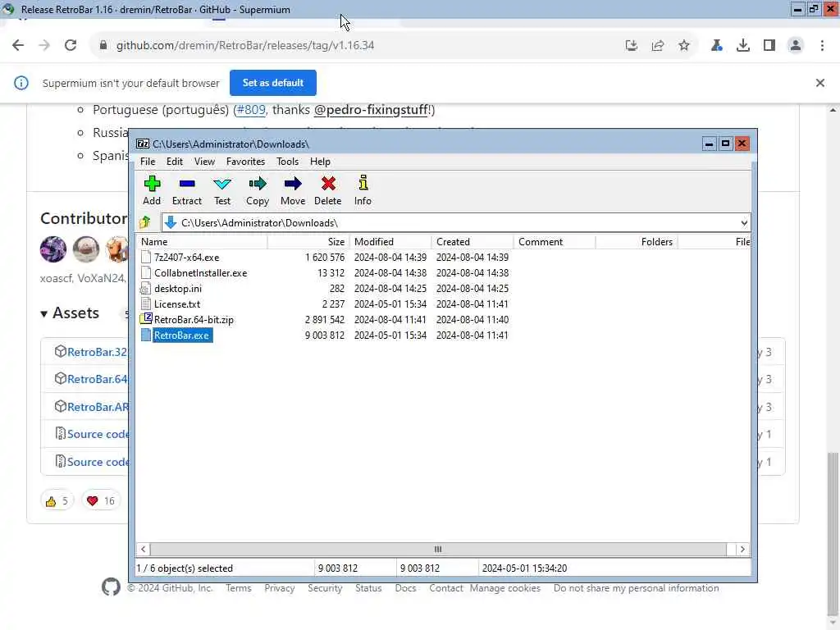Click the RetroBar.AR asset link
This screenshot has width=840, height=630.
[98, 407]
